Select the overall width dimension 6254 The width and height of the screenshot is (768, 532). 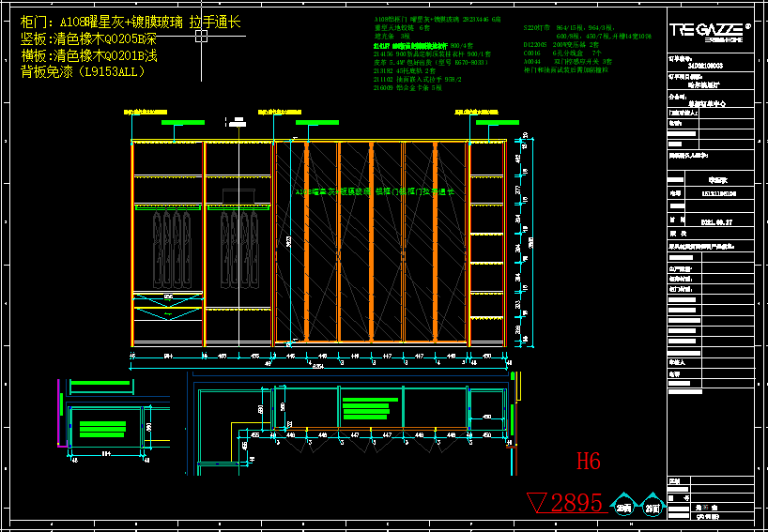[316, 367]
